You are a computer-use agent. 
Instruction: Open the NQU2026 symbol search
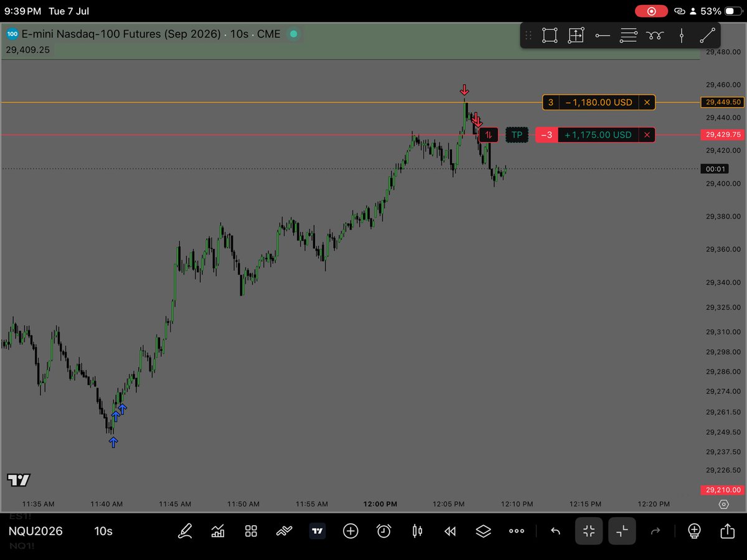tap(35, 531)
